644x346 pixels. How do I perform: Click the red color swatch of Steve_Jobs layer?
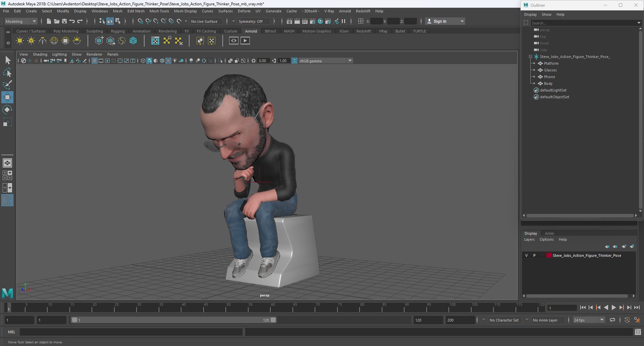coord(549,255)
